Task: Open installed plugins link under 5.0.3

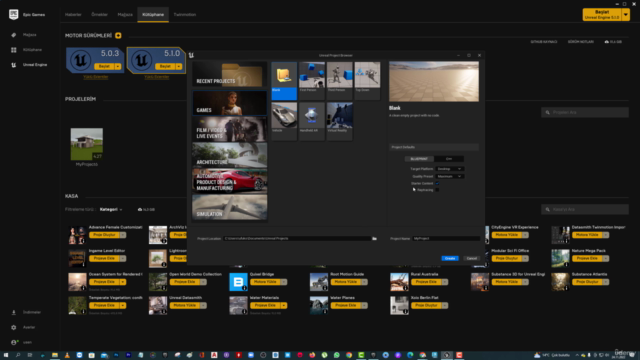Action: pos(96,77)
